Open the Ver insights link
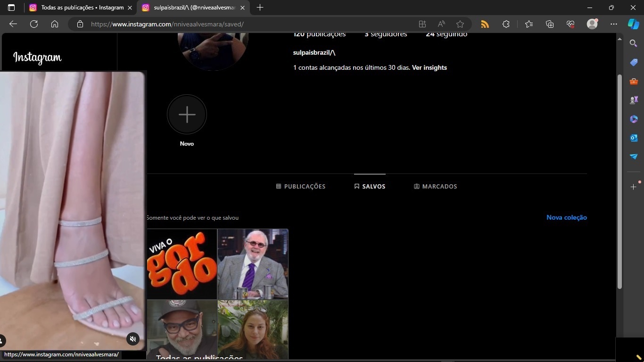Viewport: 644px width, 362px height. (x=429, y=67)
